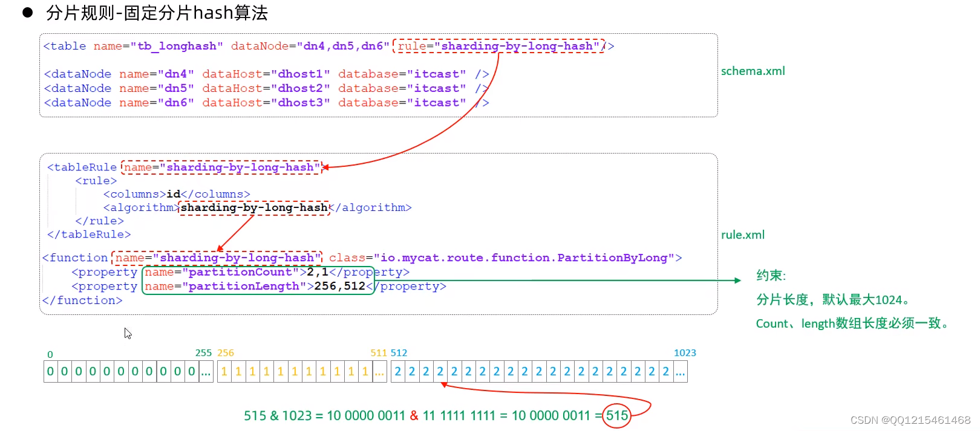The image size is (980, 431).
Task: Click the "515 & 1023" expression start
Action: pyautogui.click(x=278, y=416)
